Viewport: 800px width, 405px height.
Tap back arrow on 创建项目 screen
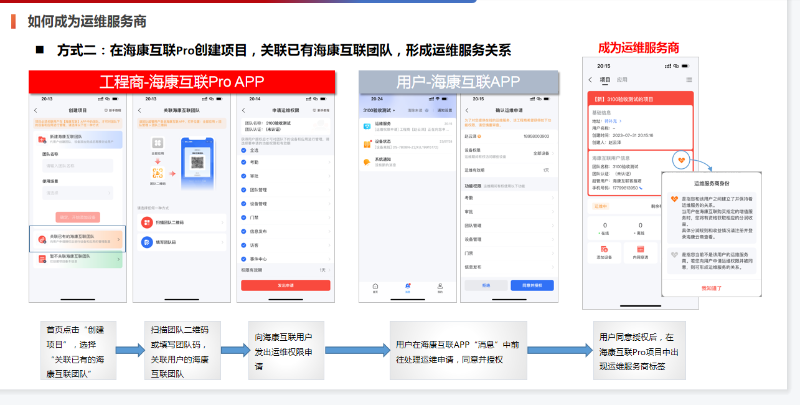36,110
